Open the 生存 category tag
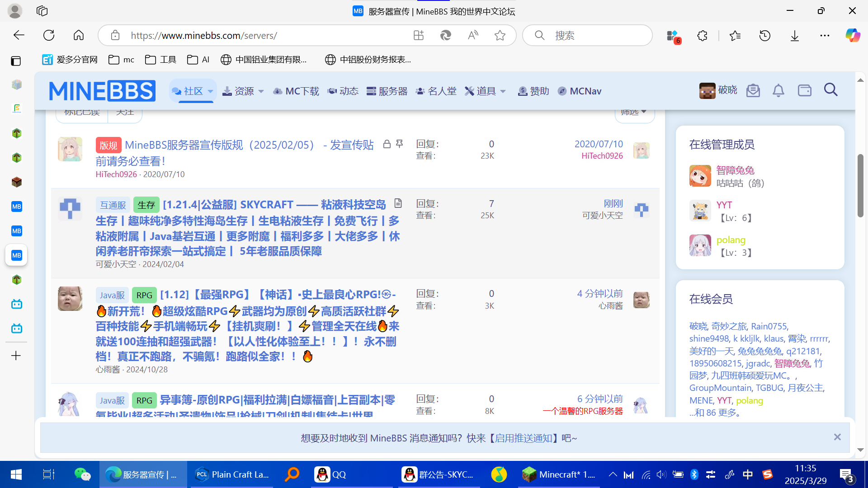Viewport: 868px width, 488px height. 146,205
